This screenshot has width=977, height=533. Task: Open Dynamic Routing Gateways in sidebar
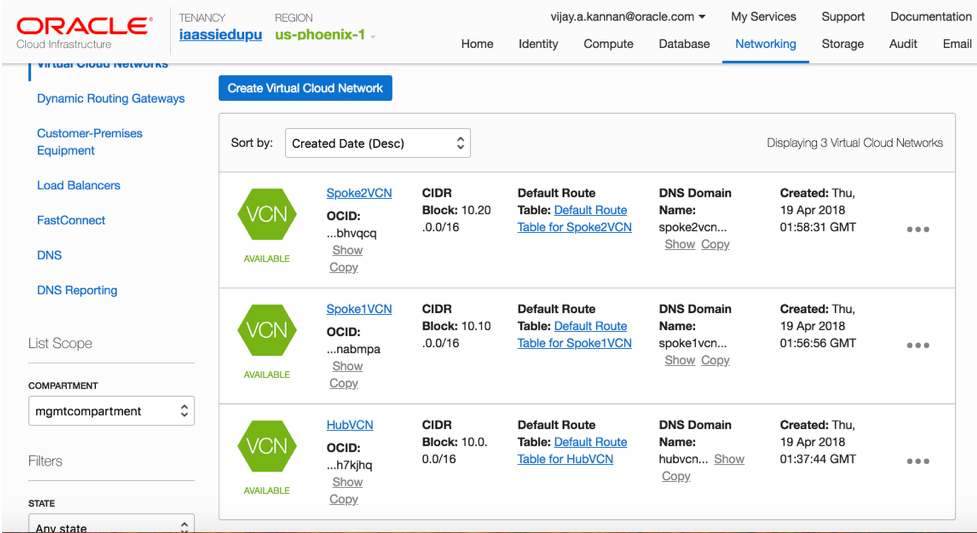coord(111,98)
